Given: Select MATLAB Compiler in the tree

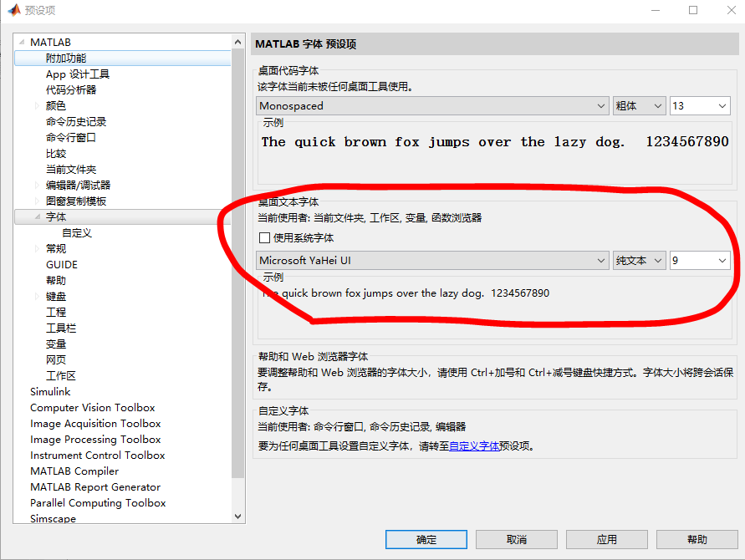Looking at the screenshot, I should point(74,471).
